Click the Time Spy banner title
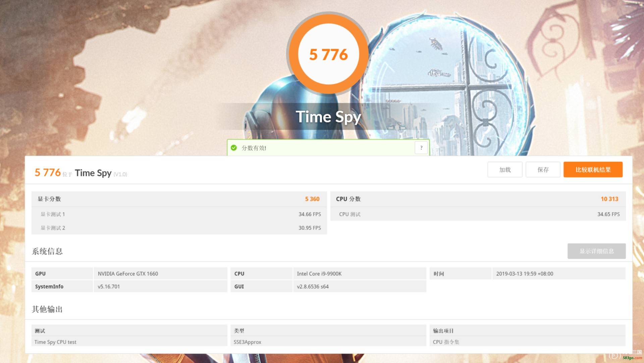This screenshot has width=644, height=363. (x=328, y=117)
